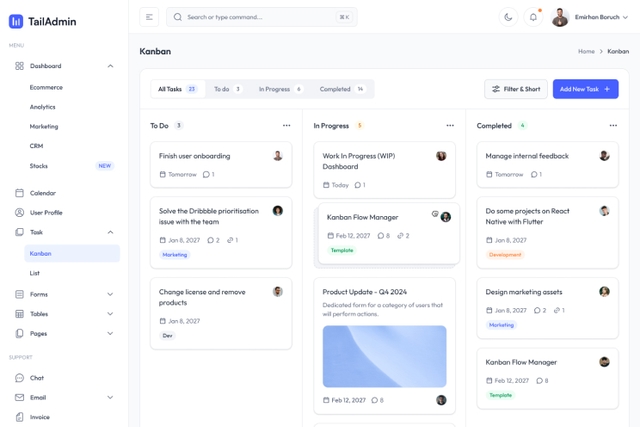Click calendar icon on React Native card
Image resolution: width=640 pixels, height=427 pixels.
point(489,240)
